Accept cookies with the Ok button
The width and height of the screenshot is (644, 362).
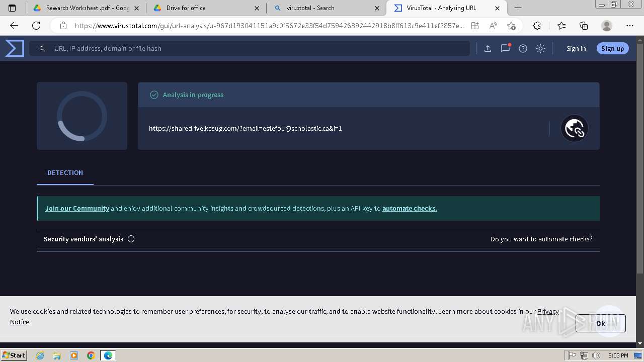601,323
